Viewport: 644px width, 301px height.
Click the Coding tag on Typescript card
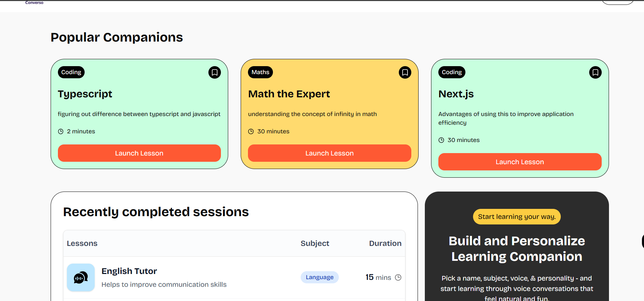(x=71, y=72)
